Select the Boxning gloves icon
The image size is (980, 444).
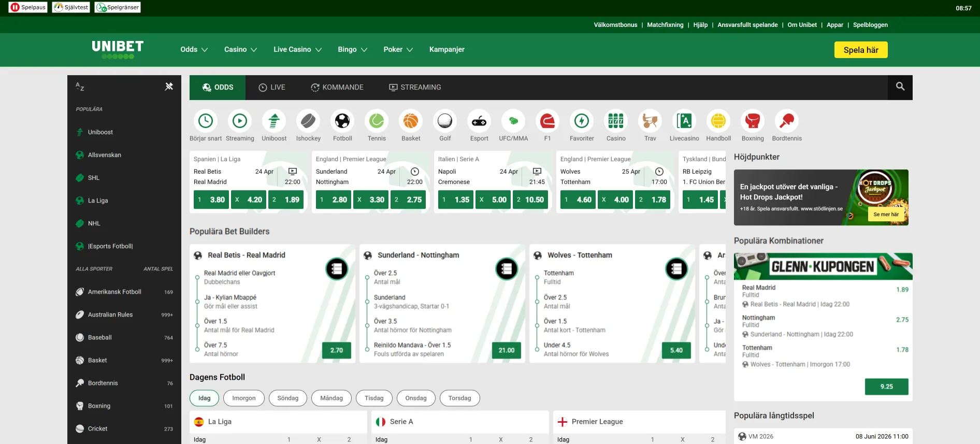coord(753,121)
